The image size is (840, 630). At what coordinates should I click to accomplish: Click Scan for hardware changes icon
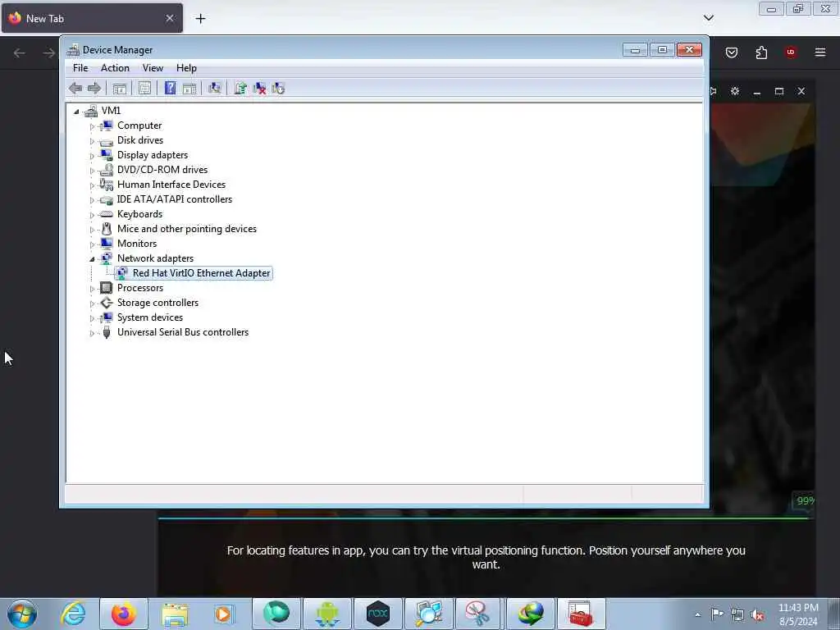(215, 89)
